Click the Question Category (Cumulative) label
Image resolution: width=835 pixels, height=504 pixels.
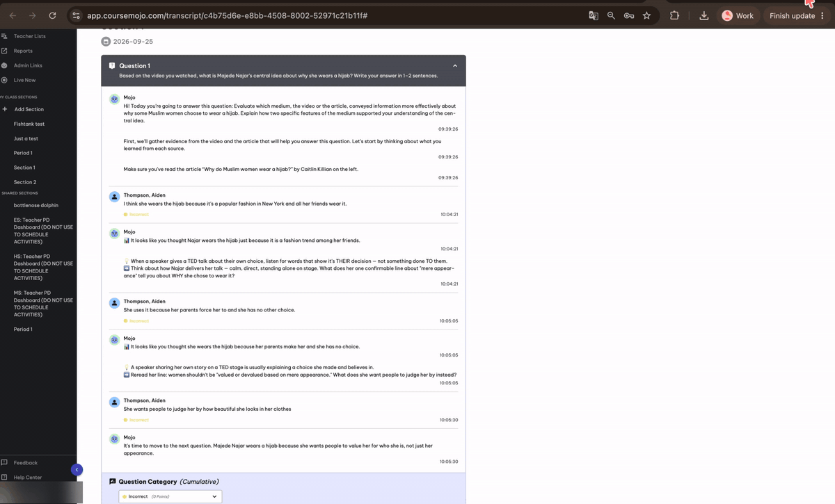(x=168, y=482)
